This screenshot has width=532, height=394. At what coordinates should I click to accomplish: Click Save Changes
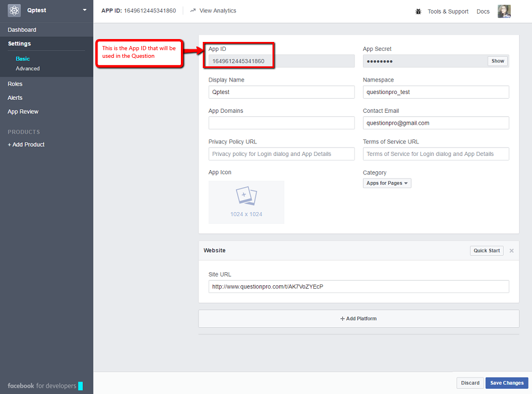tap(507, 383)
